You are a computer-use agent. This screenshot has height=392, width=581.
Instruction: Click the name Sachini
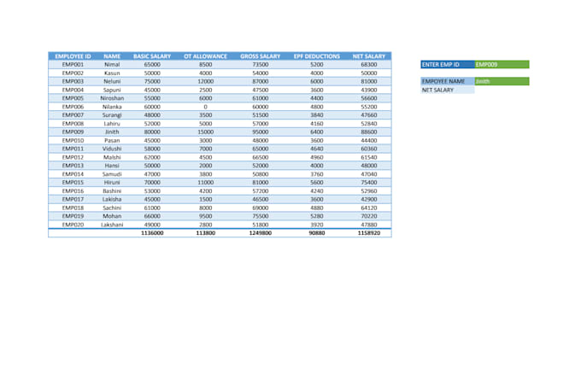[112, 208]
